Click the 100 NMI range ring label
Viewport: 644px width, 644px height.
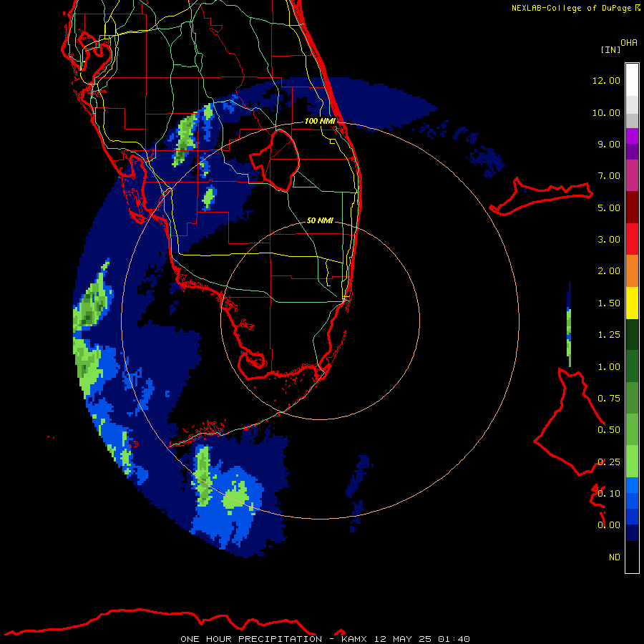[320, 121]
